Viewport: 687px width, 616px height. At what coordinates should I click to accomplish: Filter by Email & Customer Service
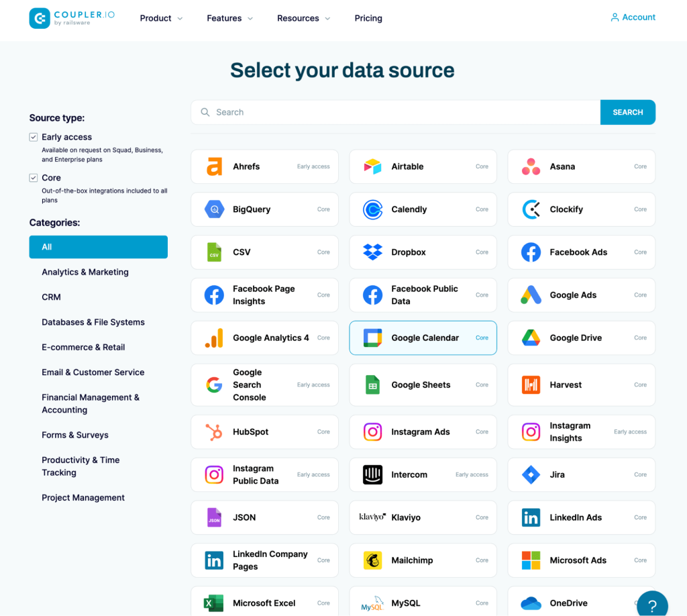(x=93, y=372)
